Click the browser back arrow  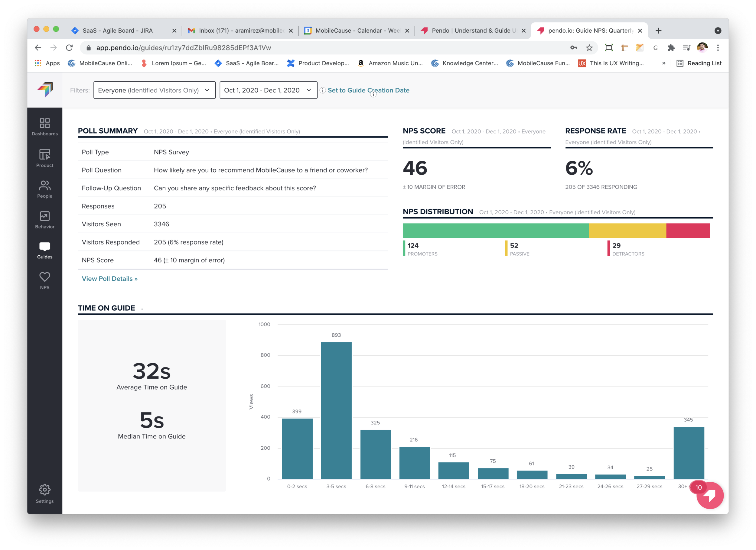click(38, 48)
